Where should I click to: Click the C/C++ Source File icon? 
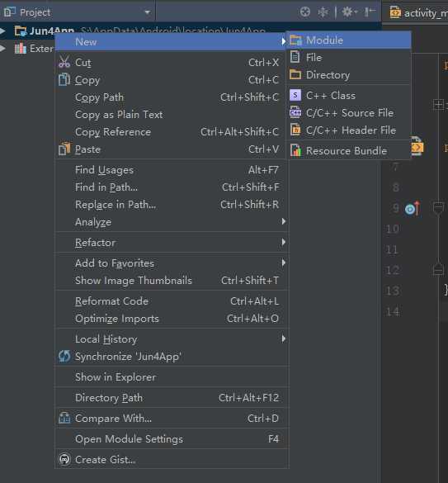pyautogui.click(x=295, y=112)
